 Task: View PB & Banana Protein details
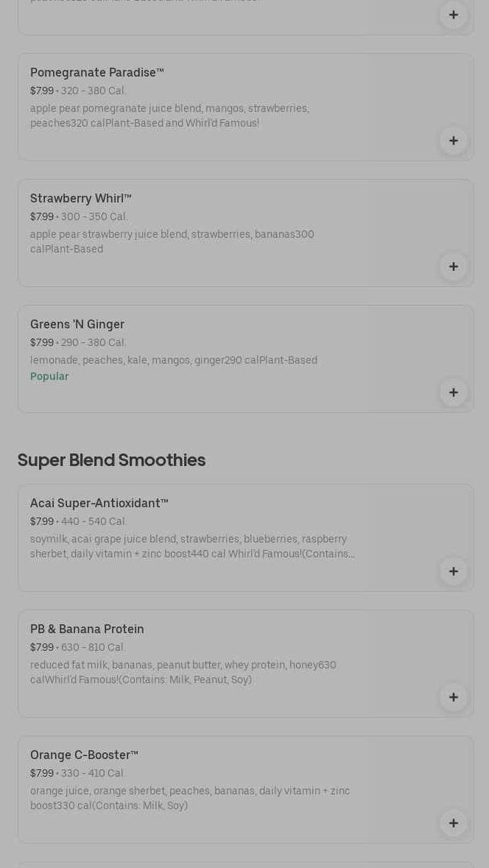[87, 629]
